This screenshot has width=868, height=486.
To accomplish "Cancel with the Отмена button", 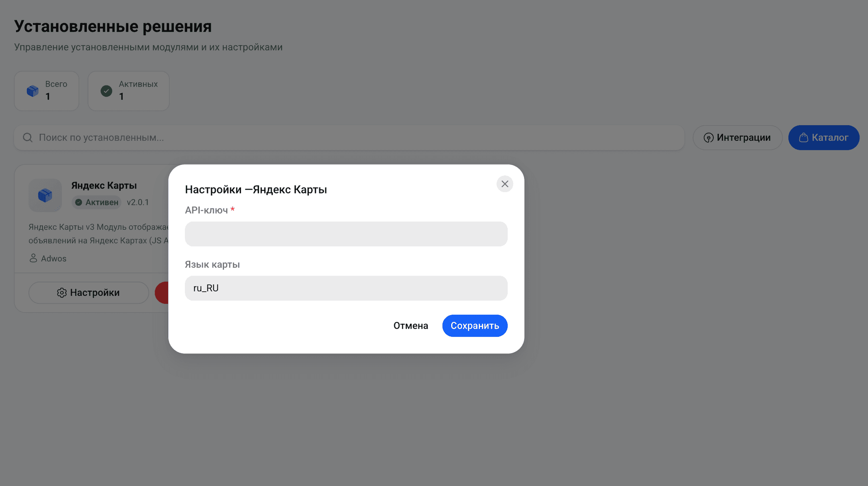I will (x=410, y=326).
